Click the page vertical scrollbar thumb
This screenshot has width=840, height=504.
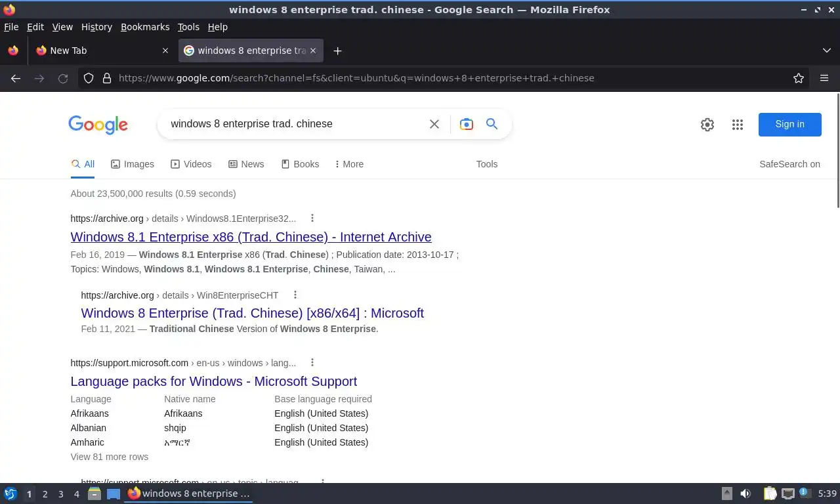pyautogui.click(x=837, y=151)
